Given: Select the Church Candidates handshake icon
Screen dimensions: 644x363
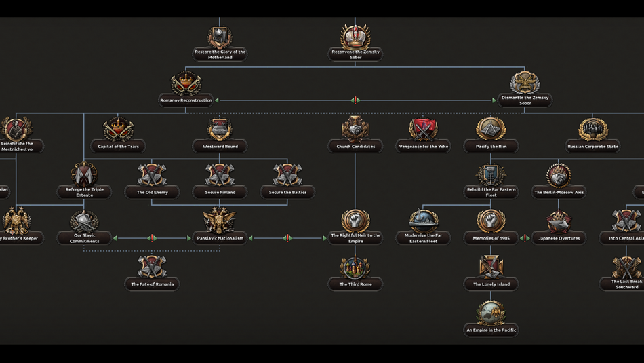Looking at the screenshot, I should (355, 129).
